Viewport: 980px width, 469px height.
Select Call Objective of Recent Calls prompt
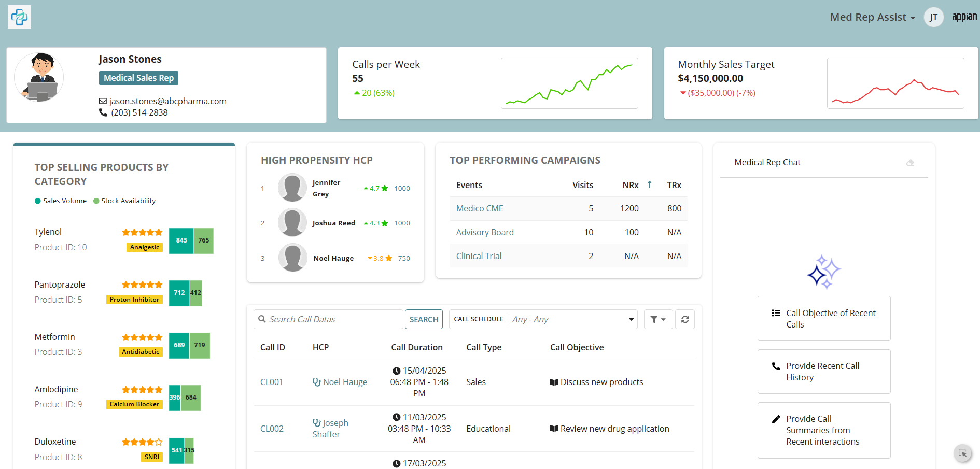pos(824,318)
